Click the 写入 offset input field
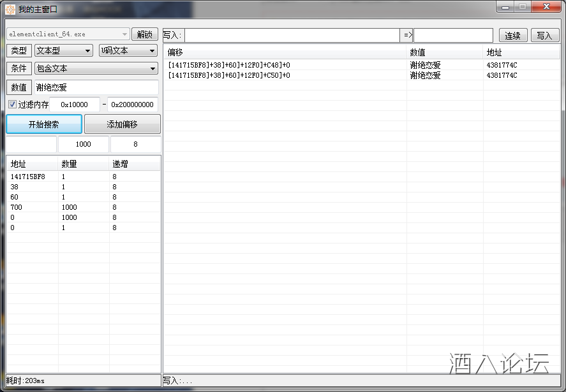Viewport: 566px width, 392px height. [292, 35]
